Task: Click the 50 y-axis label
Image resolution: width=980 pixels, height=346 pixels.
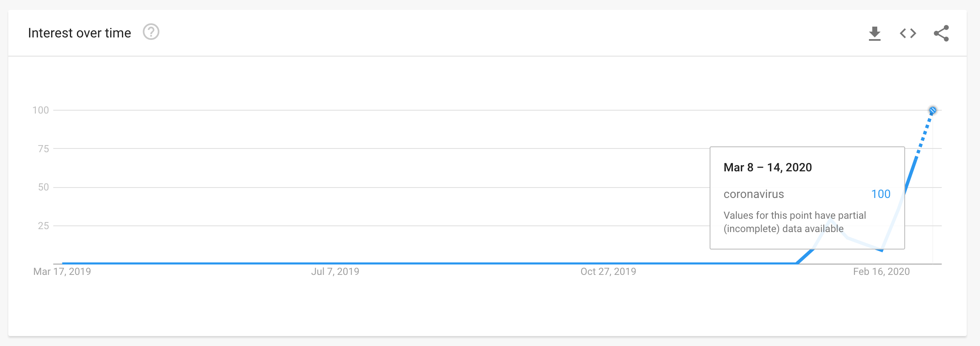Action: coord(43,187)
